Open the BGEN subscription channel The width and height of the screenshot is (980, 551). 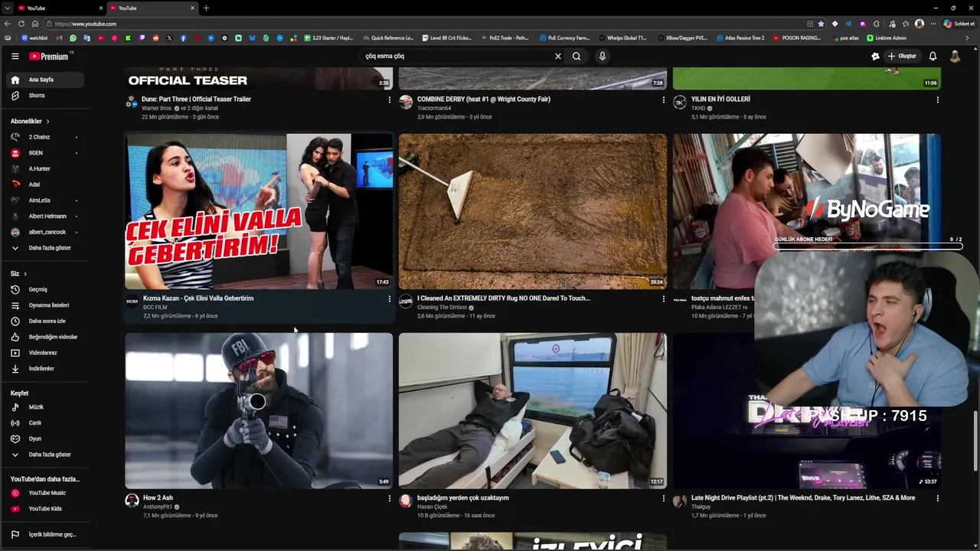tap(45, 153)
